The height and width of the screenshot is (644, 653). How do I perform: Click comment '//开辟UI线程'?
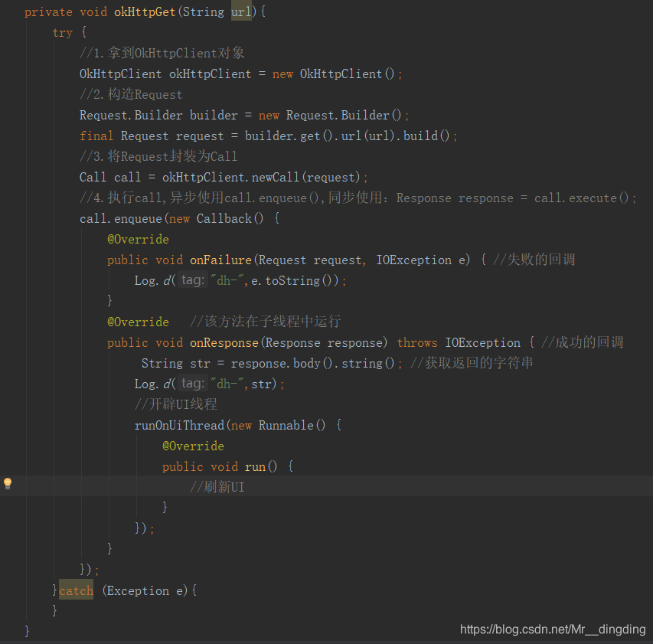pyautogui.click(x=176, y=404)
